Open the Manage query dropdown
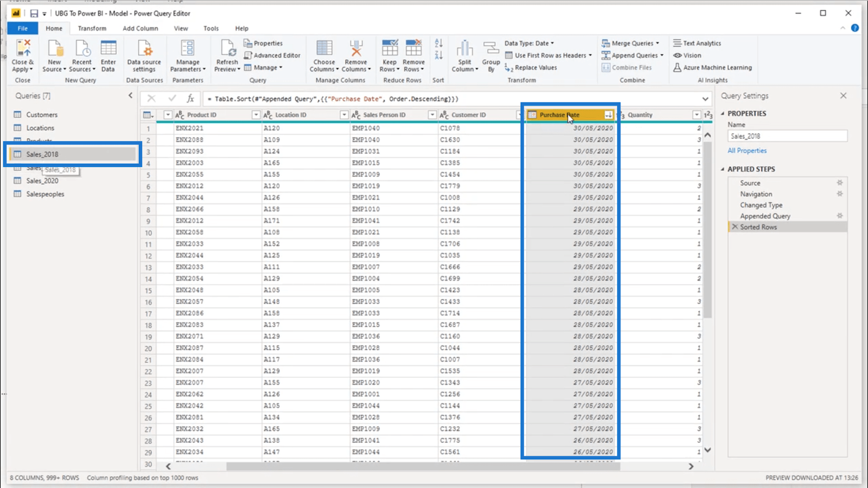Image resolution: width=868 pixels, height=488 pixels. click(264, 68)
